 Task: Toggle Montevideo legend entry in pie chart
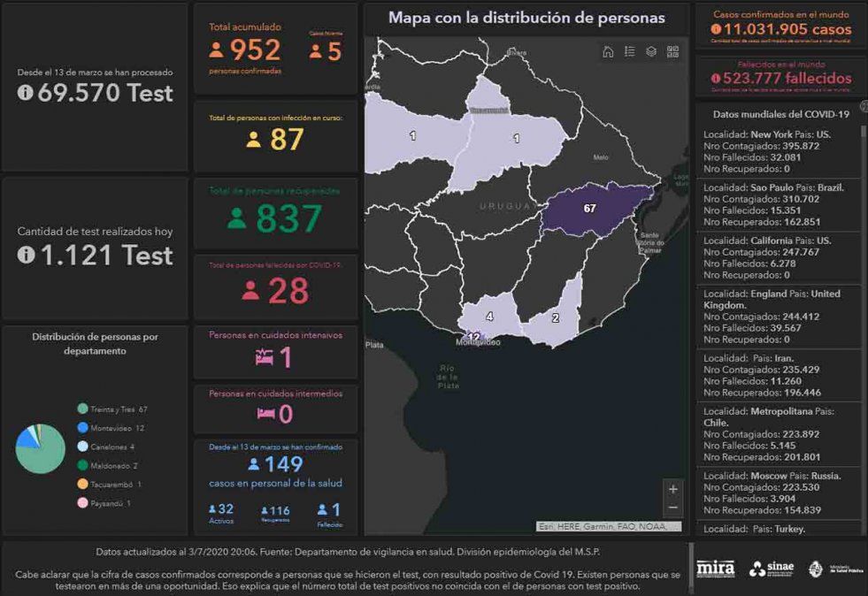click(111, 428)
